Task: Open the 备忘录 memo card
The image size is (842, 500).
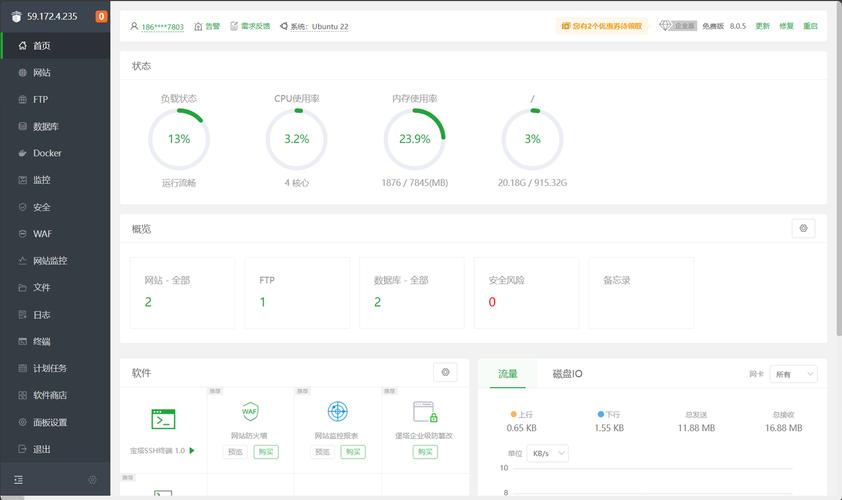Action: pos(641,293)
